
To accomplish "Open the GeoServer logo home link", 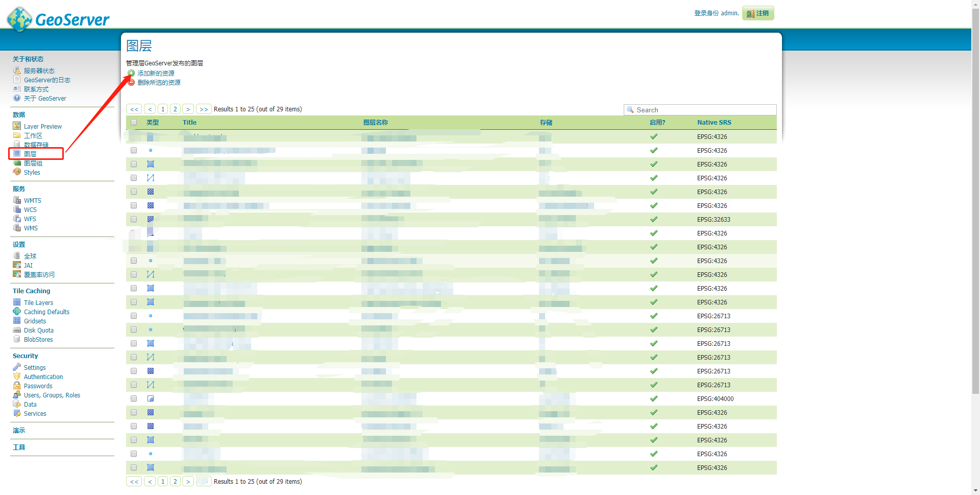I will coord(58,19).
